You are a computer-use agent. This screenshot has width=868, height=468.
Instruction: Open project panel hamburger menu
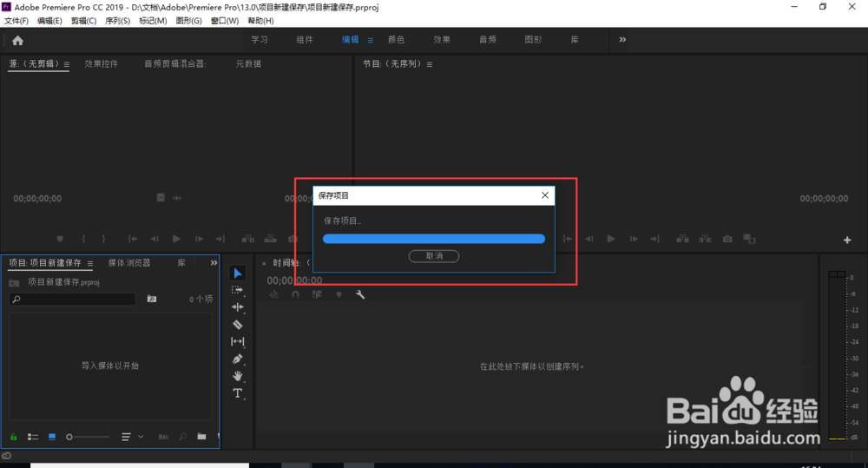coord(90,264)
